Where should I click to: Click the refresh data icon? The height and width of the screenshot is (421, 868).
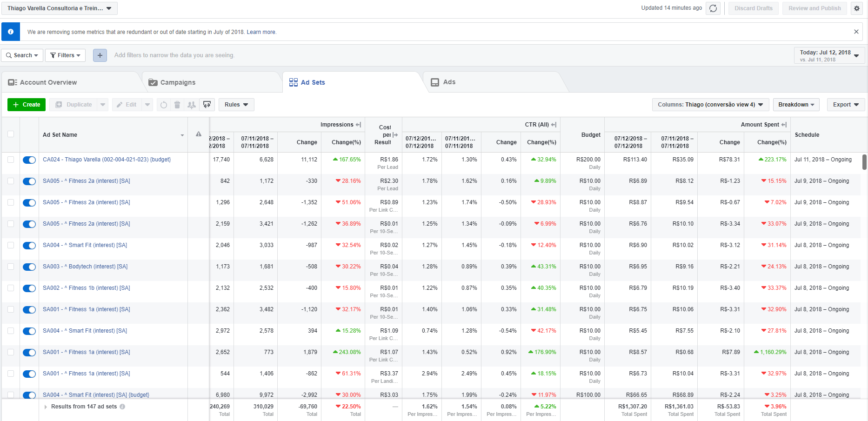click(713, 8)
